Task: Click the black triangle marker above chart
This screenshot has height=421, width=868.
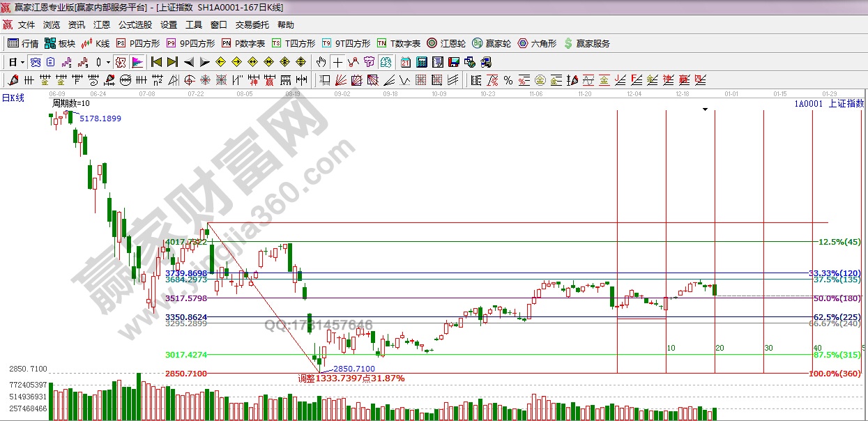Action: pos(706,109)
